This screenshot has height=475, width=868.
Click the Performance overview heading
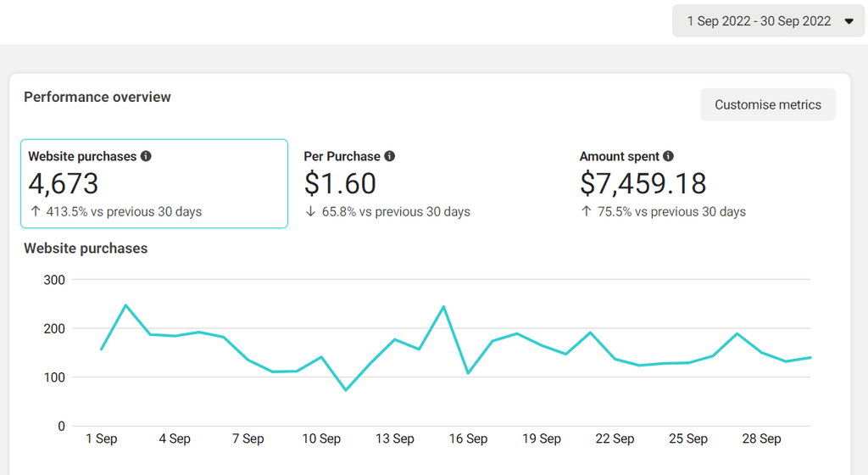click(97, 97)
